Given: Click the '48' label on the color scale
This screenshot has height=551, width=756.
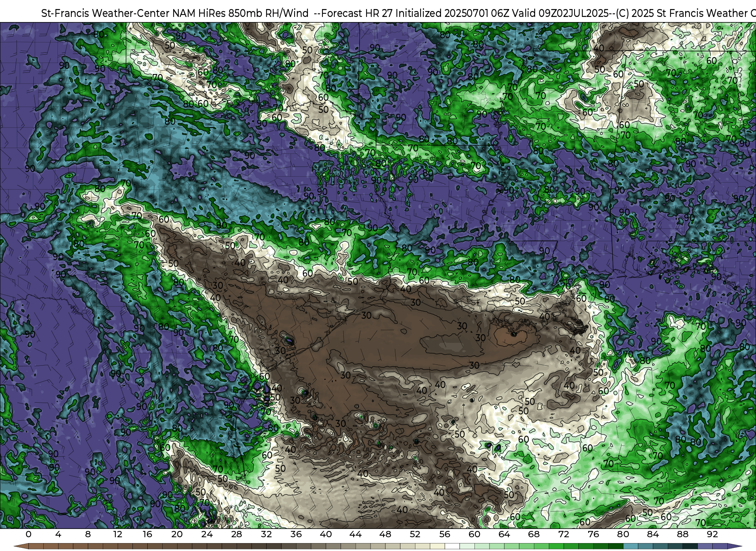Looking at the screenshot, I should click(385, 534).
